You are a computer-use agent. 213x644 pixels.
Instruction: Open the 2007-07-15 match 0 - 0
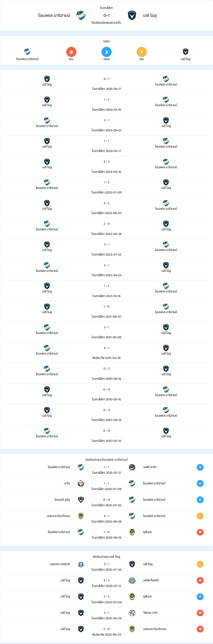click(107, 431)
